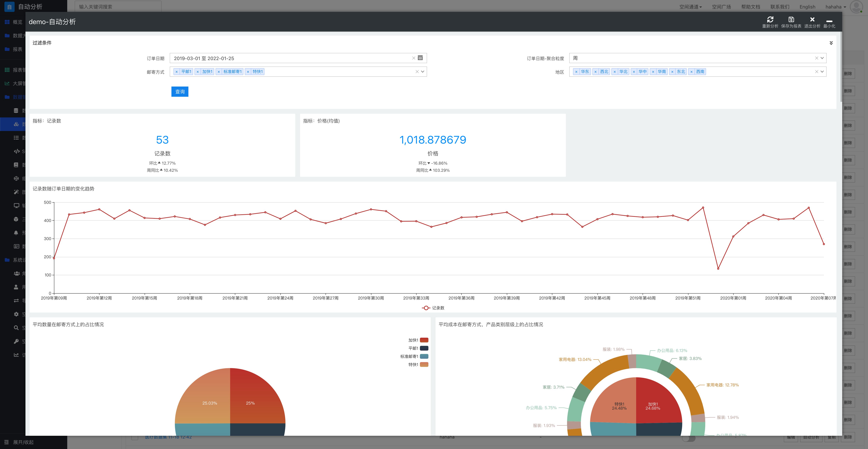Open 联系我们 in the top navigation
The width and height of the screenshot is (868, 449).
(x=780, y=7)
